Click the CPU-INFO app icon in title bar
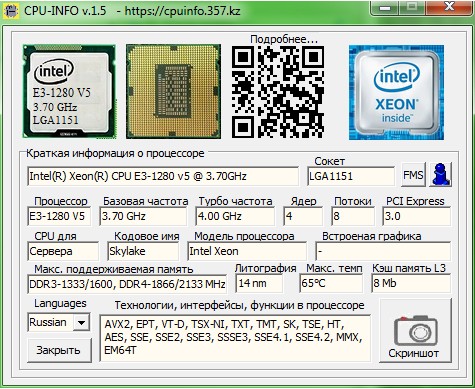This screenshot has width=475, height=389. click(11, 11)
